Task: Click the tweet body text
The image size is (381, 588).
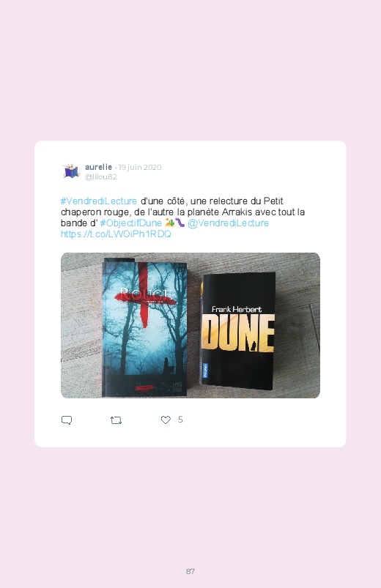Action: coord(182,217)
